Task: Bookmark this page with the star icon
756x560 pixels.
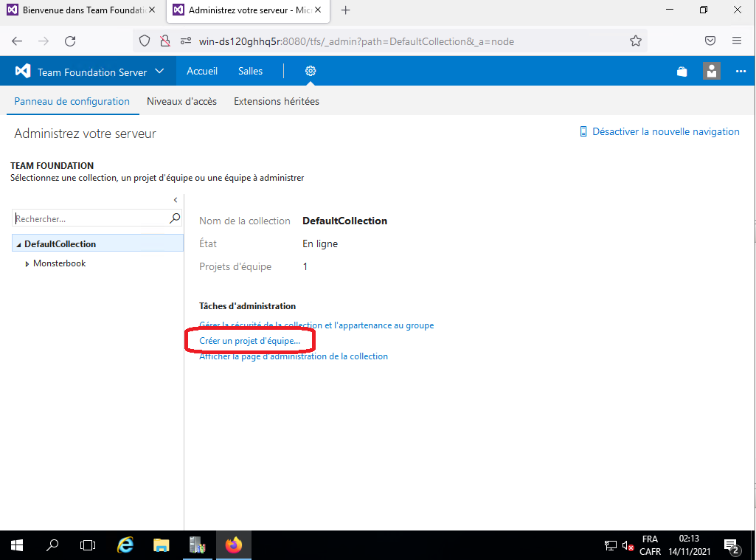Action: click(636, 41)
